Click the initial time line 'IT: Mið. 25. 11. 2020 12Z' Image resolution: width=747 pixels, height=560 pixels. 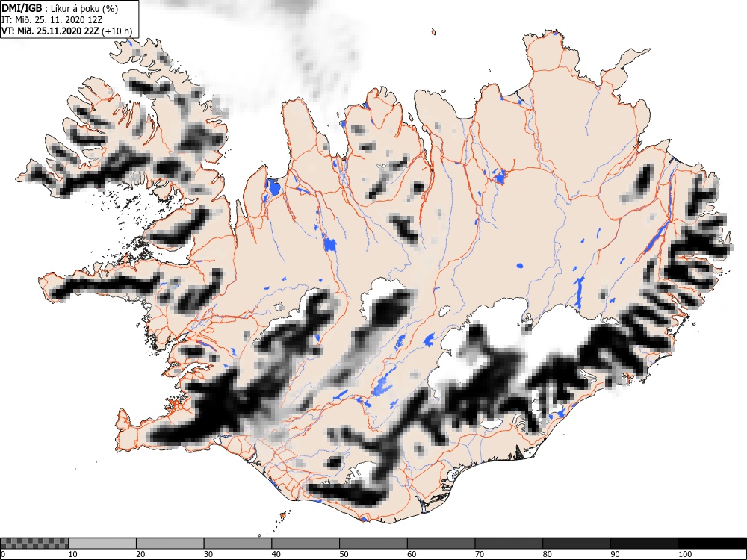tap(52, 20)
